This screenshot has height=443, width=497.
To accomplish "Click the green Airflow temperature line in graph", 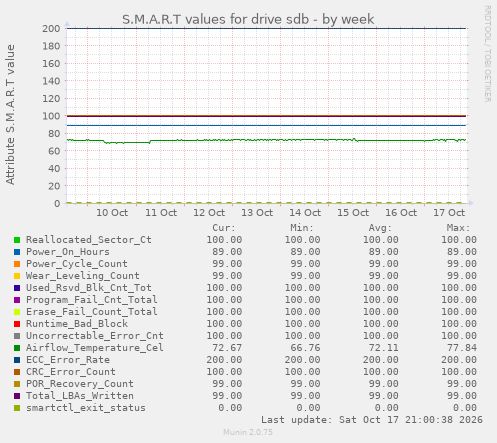I will (x=267, y=140).
